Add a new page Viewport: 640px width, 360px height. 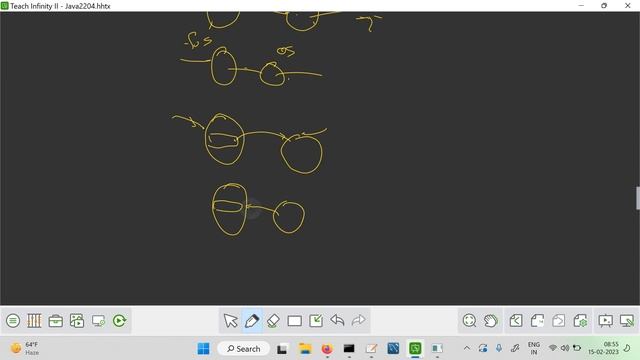pyautogui.click(x=537, y=321)
